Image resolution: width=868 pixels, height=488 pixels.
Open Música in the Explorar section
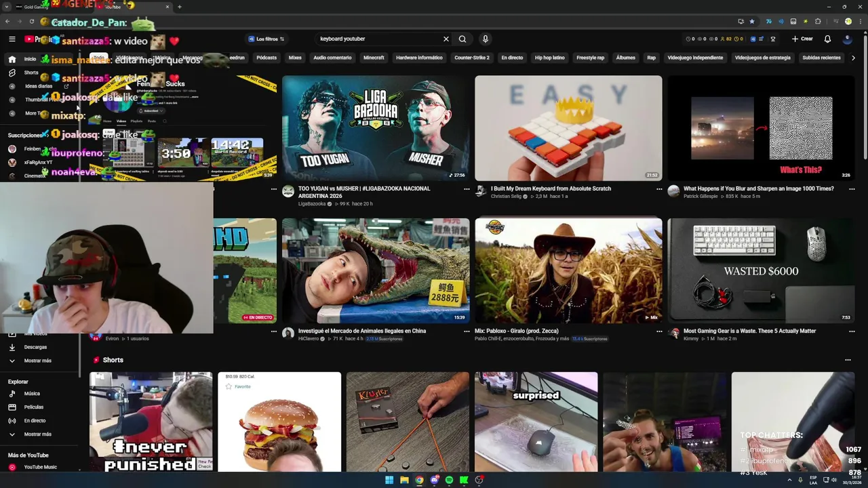pyautogui.click(x=32, y=394)
